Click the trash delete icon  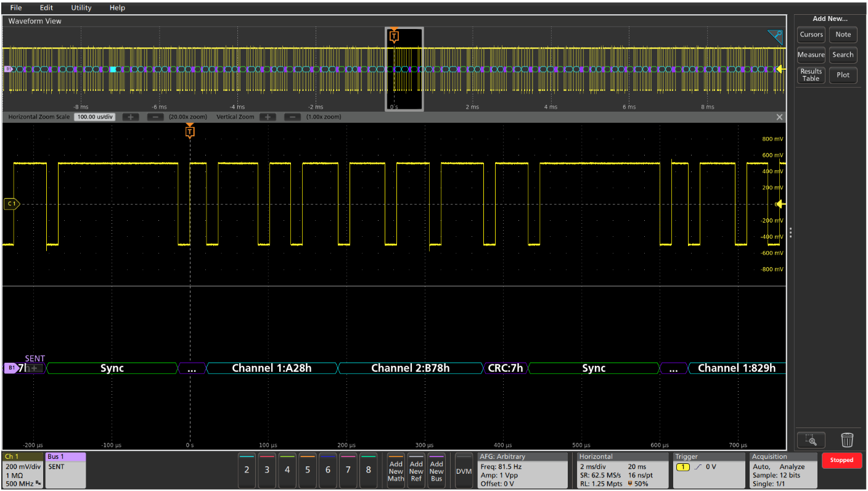click(x=847, y=440)
